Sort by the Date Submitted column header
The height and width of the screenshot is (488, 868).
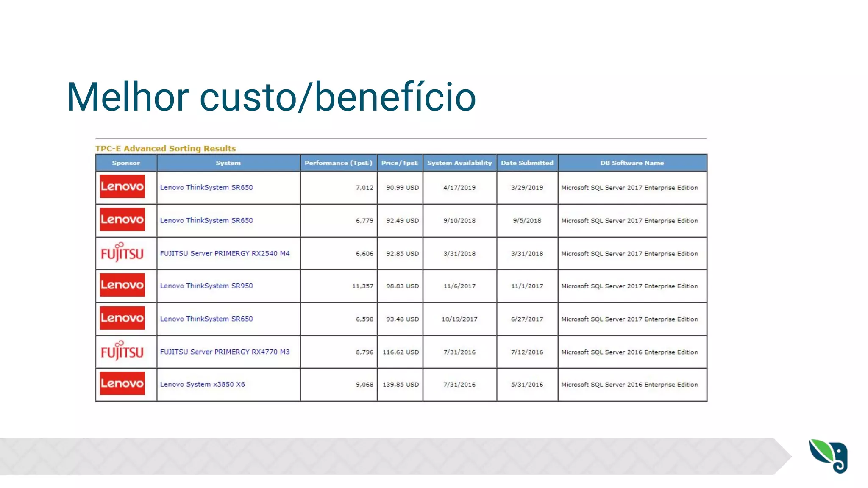pyautogui.click(x=527, y=163)
